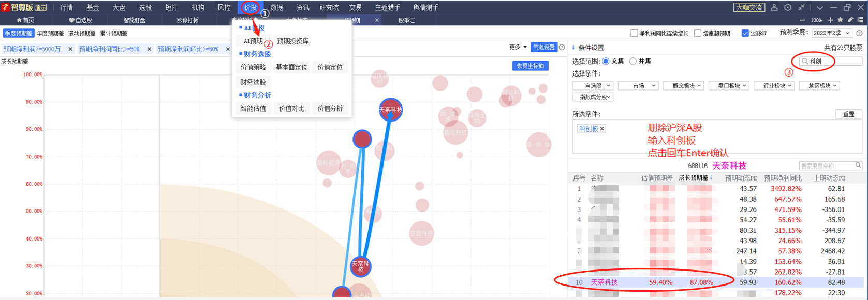Uncheck 过滤ST checkbox
This screenshot has height=300, width=868.
tap(745, 33)
